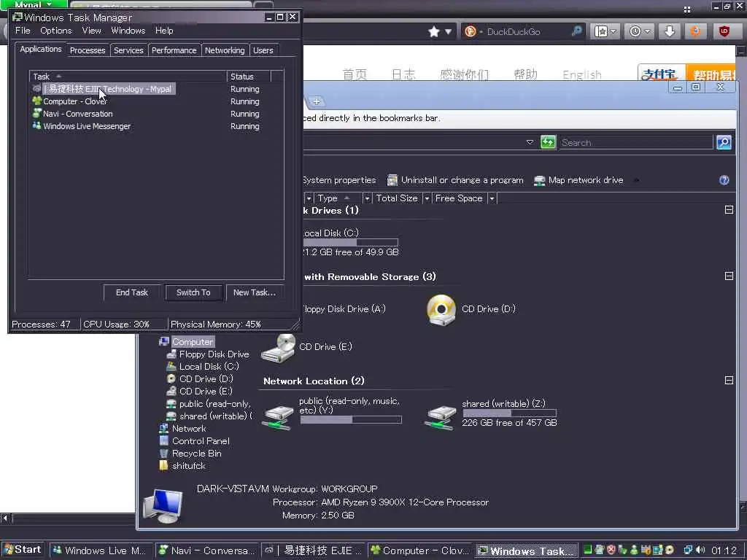Viewport: 747px width, 560px height.
Task: Select Network in the folder tree
Action: [189, 429]
